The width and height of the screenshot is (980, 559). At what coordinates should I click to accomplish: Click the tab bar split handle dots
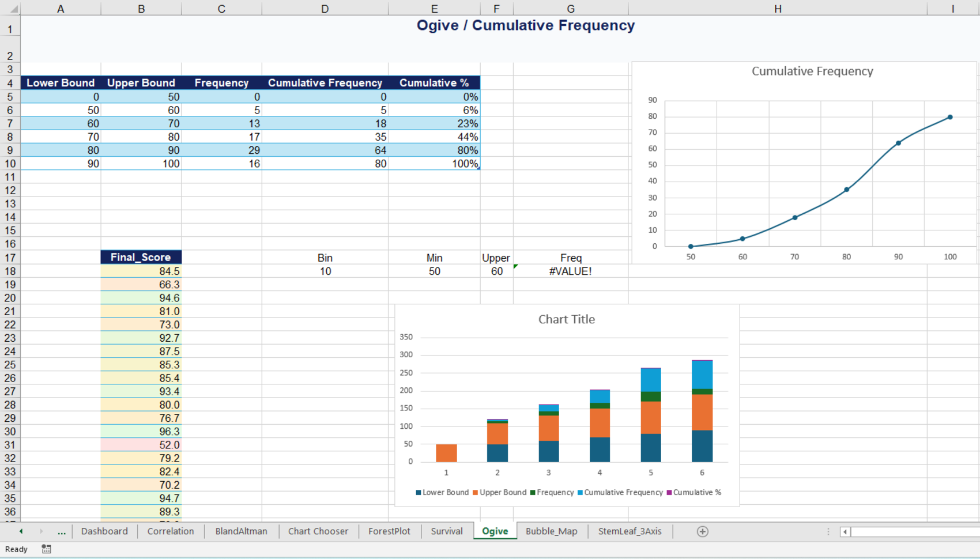(x=828, y=531)
